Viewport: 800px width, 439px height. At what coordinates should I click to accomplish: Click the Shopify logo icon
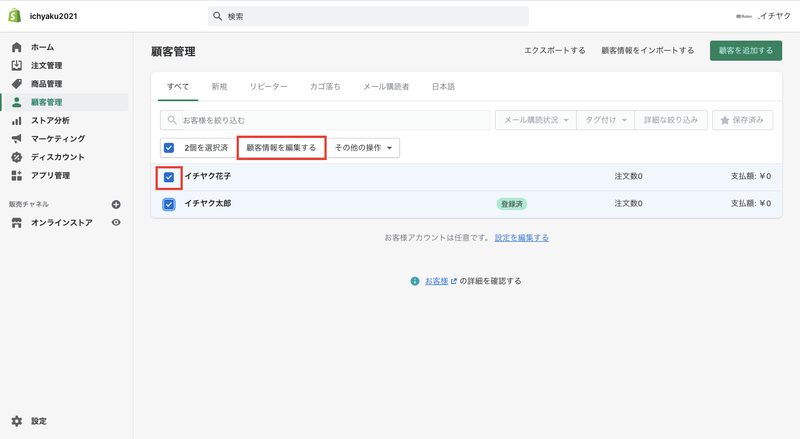pos(15,16)
